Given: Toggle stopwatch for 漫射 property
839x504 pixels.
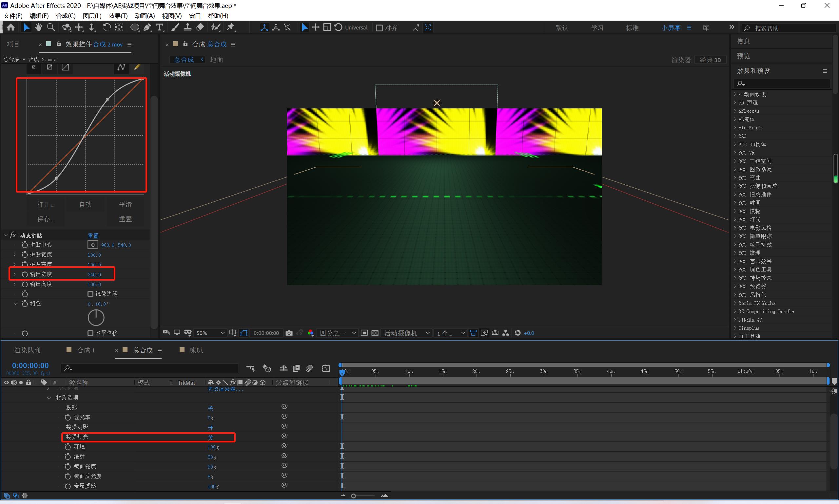Looking at the screenshot, I should (68, 457).
